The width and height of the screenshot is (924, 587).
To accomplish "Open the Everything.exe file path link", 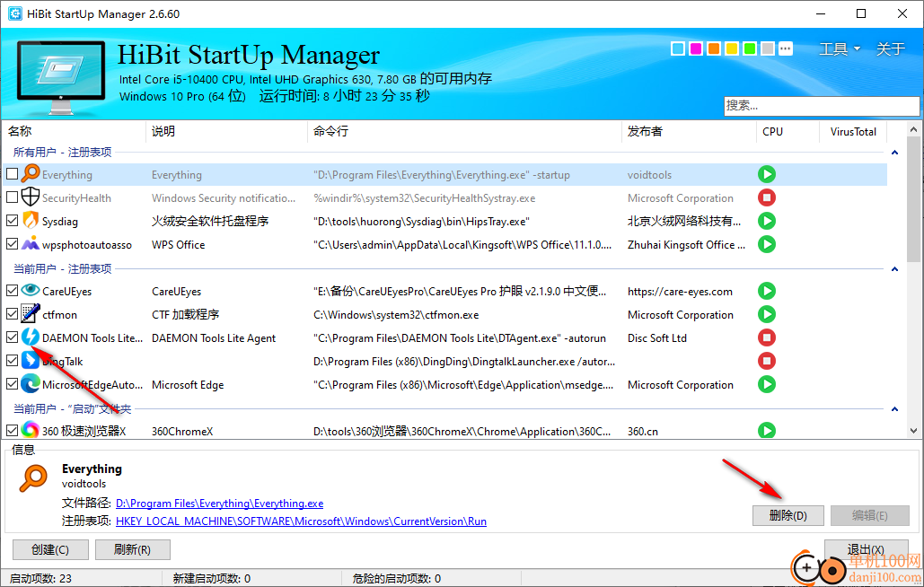I will [219, 504].
